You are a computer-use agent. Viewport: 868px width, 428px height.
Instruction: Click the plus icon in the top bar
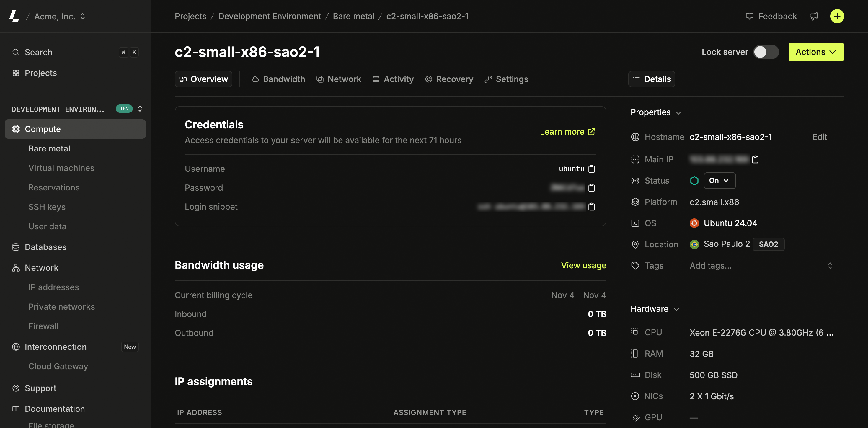[x=837, y=16]
